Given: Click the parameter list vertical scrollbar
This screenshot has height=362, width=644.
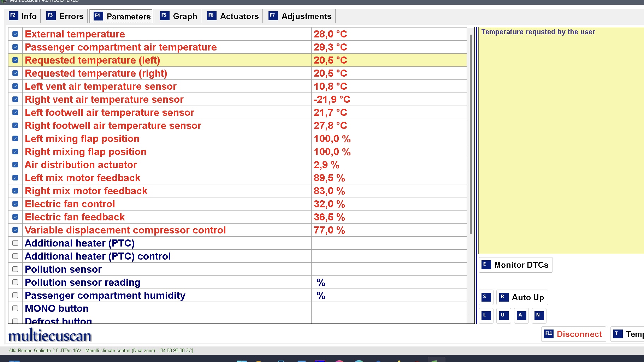Looking at the screenshot, I should coord(471,134).
